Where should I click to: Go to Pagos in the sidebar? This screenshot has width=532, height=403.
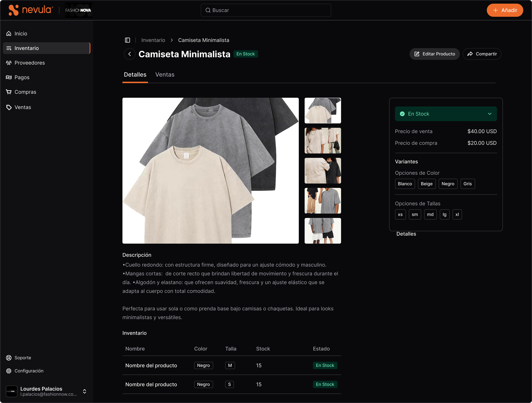tap(22, 77)
